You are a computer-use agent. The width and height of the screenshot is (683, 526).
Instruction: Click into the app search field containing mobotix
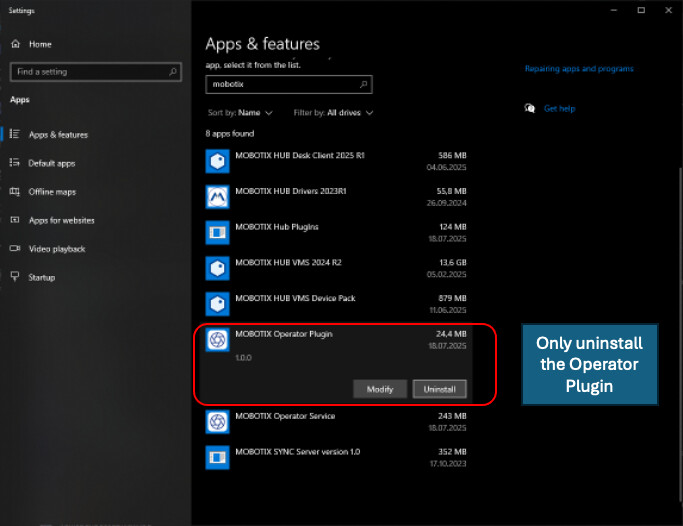pyautogui.click(x=289, y=84)
